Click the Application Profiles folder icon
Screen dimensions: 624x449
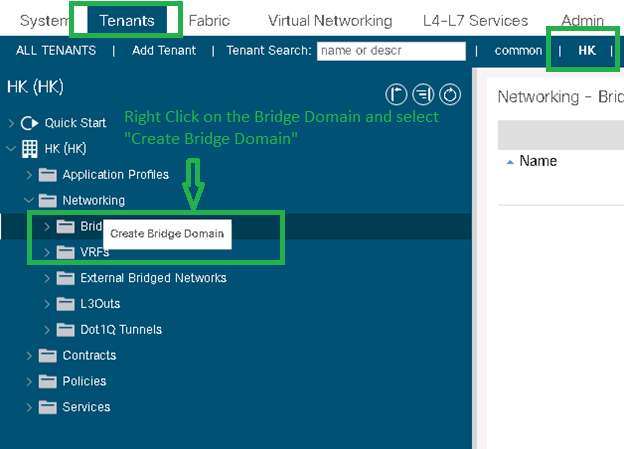[x=47, y=175]
